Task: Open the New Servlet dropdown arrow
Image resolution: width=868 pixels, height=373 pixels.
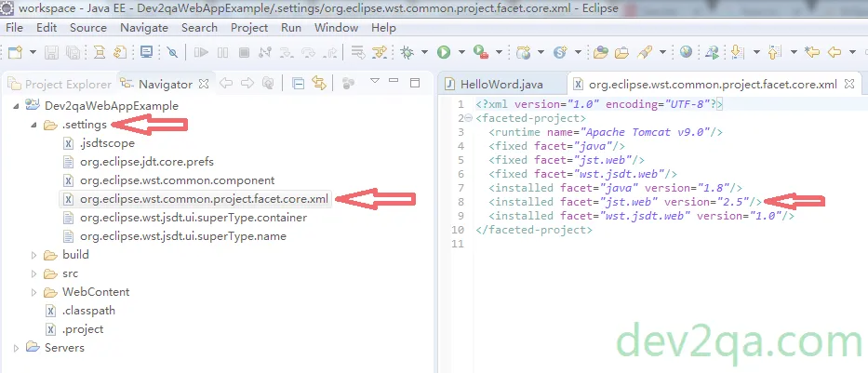Action: point(578,53)
